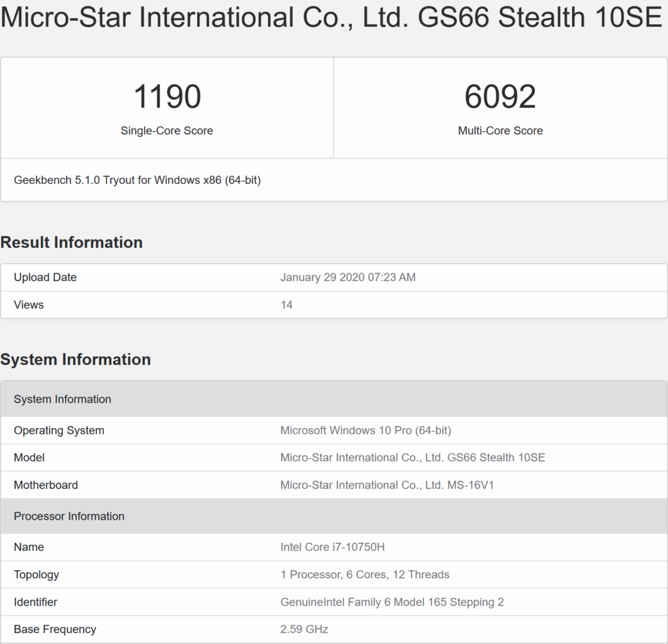Viewport: 668px width, 644px height.
Task: Select Microsoft Windows 10 Pro (64-bit) value
Action: tap(365, 430)
